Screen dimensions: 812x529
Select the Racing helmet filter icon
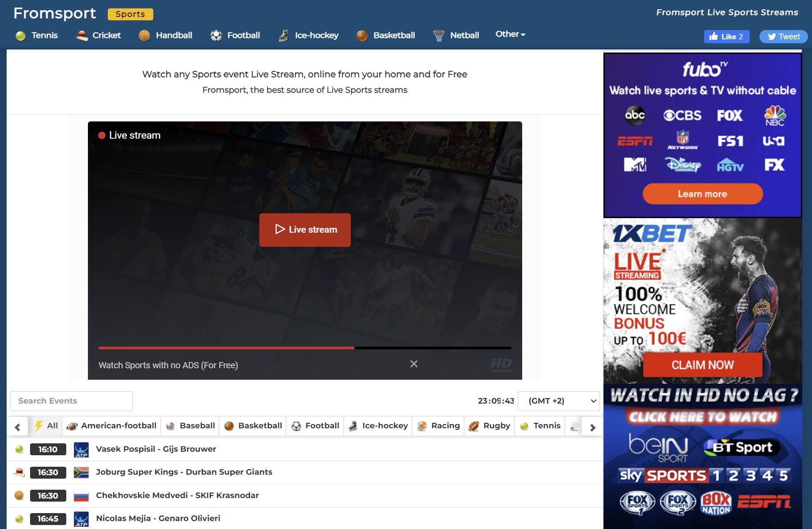[422, 426]
